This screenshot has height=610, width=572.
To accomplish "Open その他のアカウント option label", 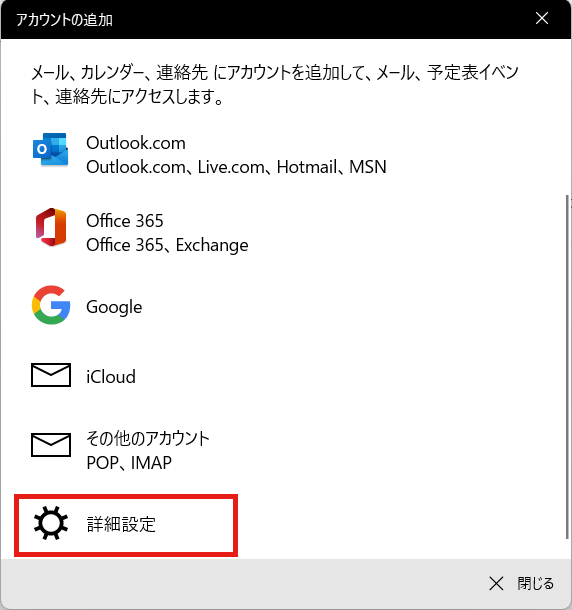I will [x=148, y=438].
